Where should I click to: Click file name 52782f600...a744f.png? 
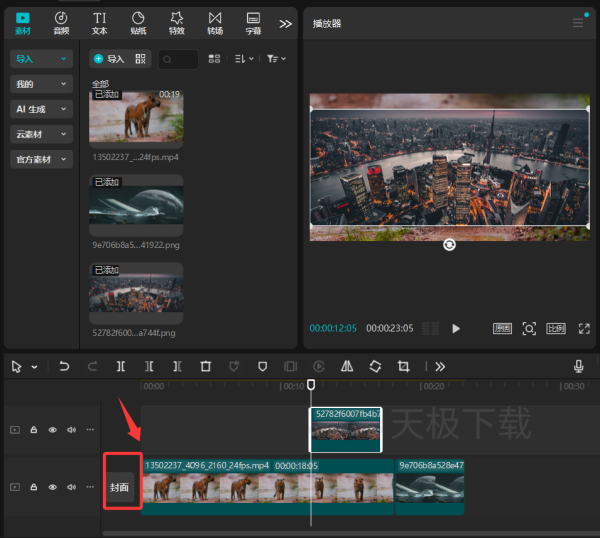(x=134, y=333)
